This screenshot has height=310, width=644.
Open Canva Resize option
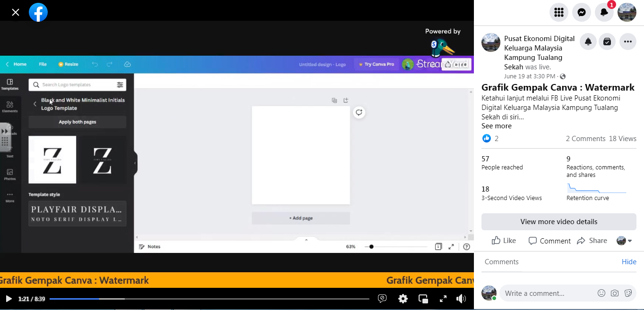point(68,64)
